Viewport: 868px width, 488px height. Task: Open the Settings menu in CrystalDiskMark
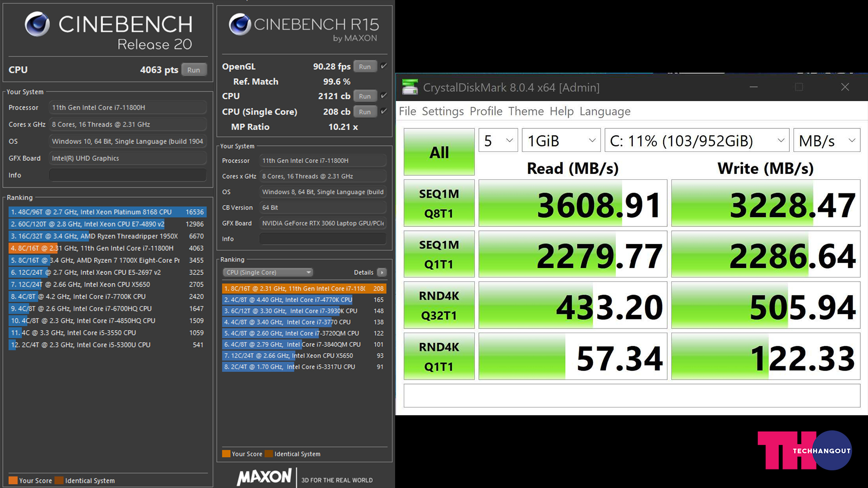click(443, 111)
